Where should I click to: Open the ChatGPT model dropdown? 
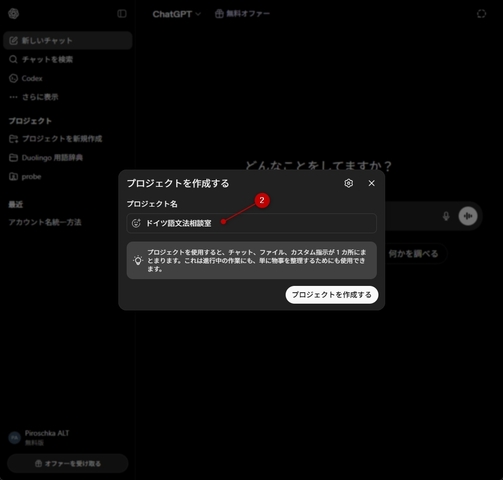pos(177,14)
